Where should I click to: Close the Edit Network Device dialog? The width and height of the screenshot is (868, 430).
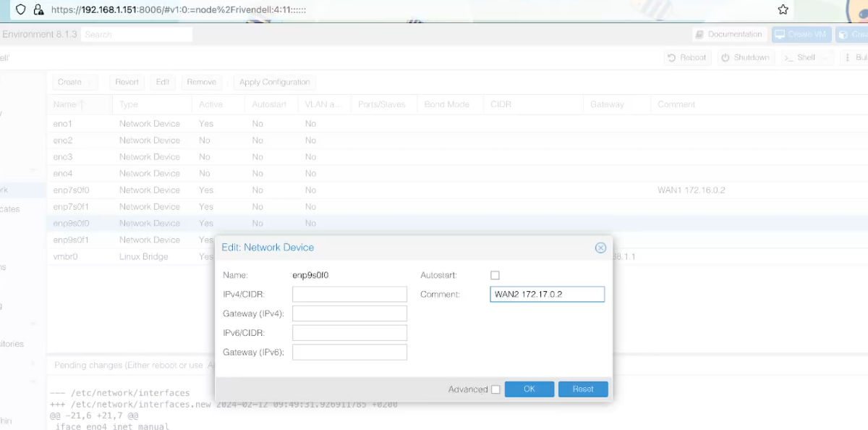click(x=600, y=248)
